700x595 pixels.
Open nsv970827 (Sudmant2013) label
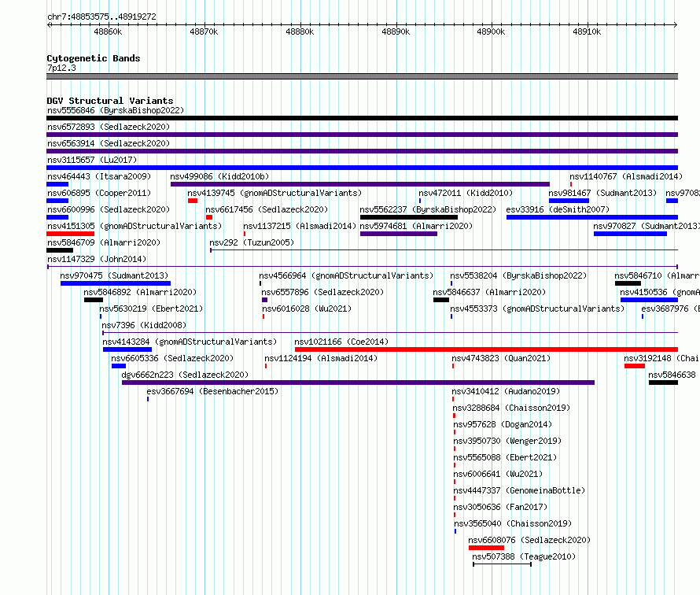point(647,226)
